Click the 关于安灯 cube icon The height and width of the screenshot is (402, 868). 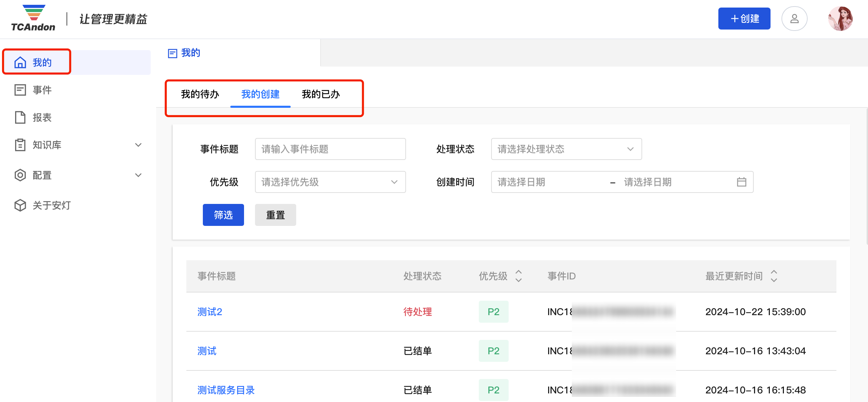click(x=20, y=205)
